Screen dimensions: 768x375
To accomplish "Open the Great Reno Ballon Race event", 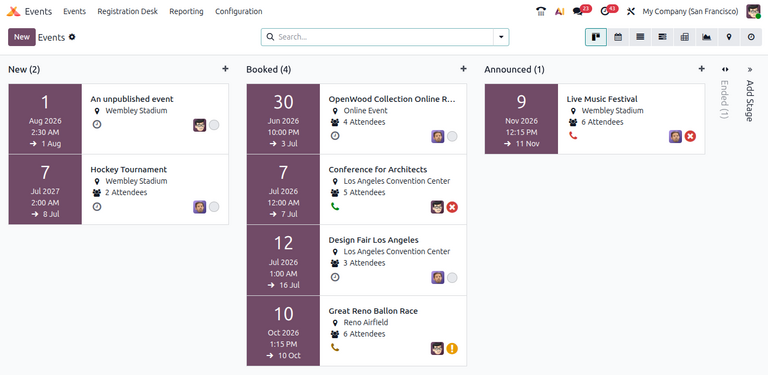I will [x=373, y=311].
